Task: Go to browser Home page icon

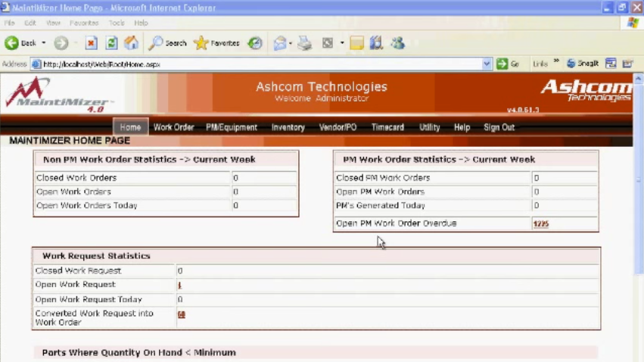Action: pos(132,42)
